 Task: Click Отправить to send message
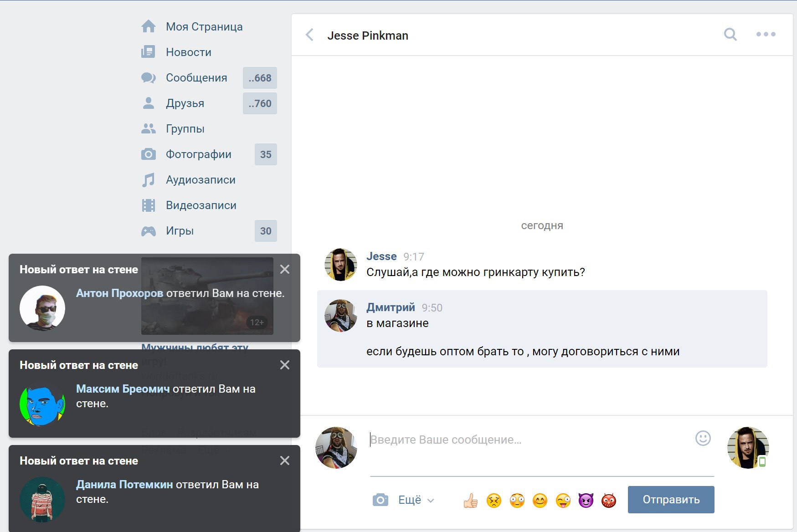[671, 500]
